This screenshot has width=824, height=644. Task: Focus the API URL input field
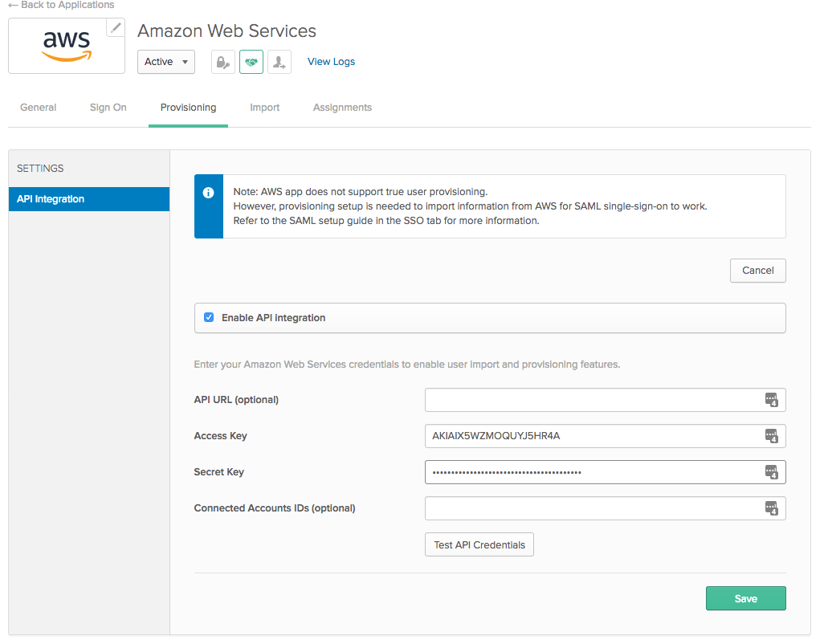coord(605,400)
